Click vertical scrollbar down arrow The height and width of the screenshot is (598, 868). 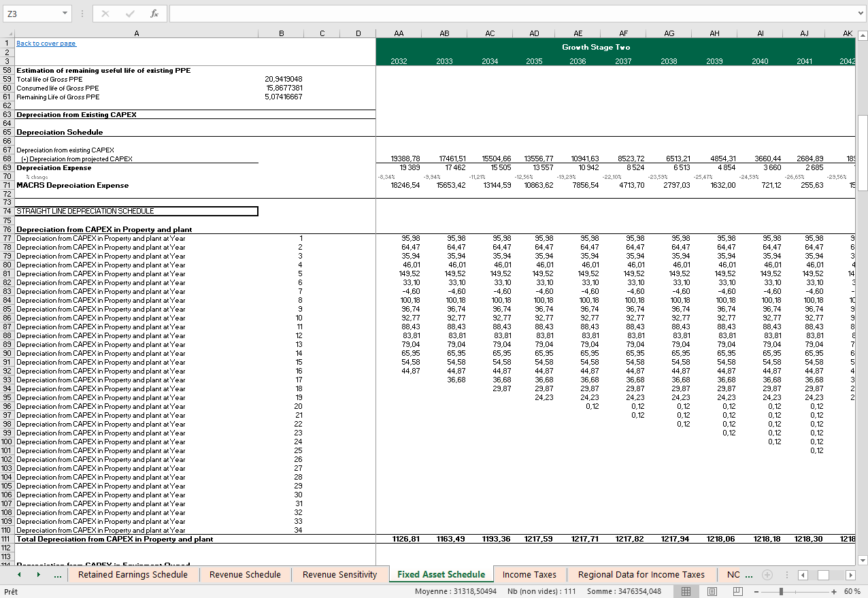tap(863, 561)
